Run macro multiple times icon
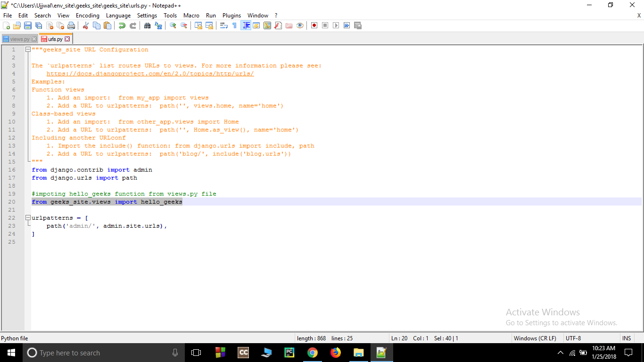Image resolution: width=644 pixels, height=362 pixels. click(x=347, y=25)
